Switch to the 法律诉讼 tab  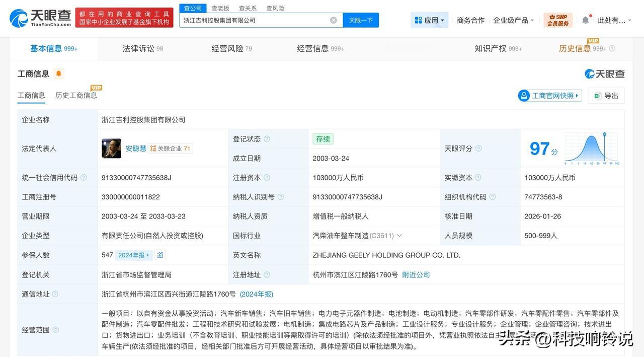pyautogui.click(x=143, y=48)
